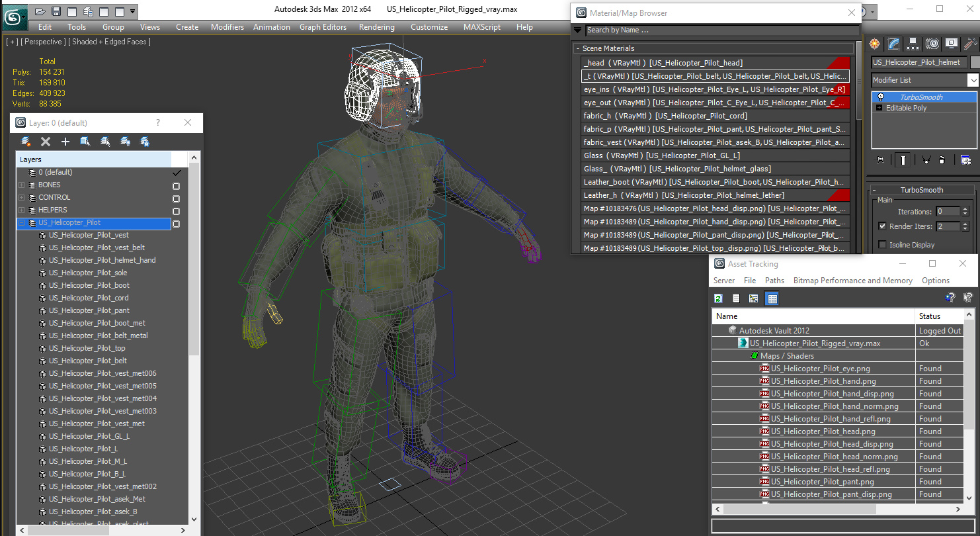The image size is (980, 536).
Task: Toggle the HELPERS layer box
Action: pyautogui.click(x=176, y=211)
